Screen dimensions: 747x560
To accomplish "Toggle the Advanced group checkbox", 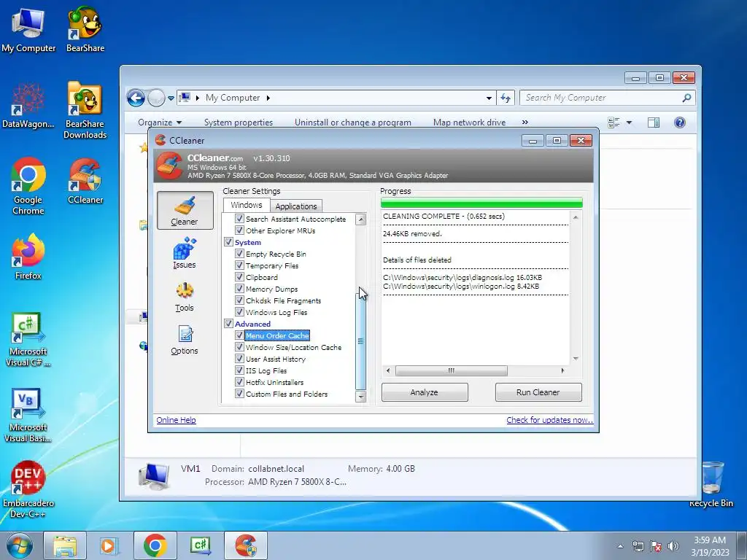I will click(228, 323).
